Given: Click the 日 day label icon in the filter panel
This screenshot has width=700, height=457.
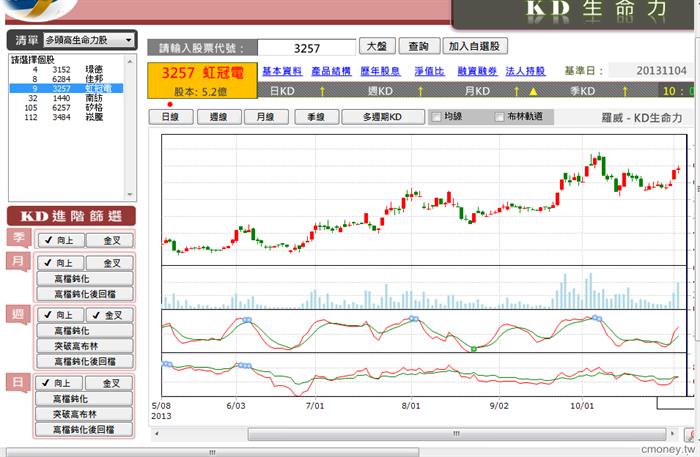Looking at the screenshot, I should 18,383.
